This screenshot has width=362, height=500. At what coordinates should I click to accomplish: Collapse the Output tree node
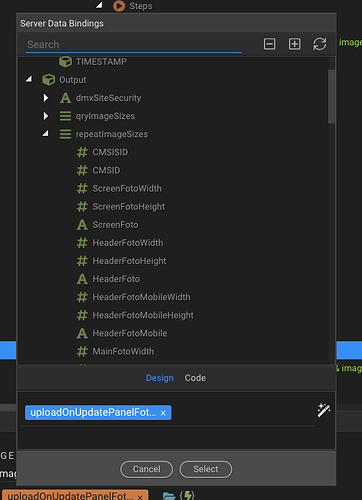coord(29,79)
